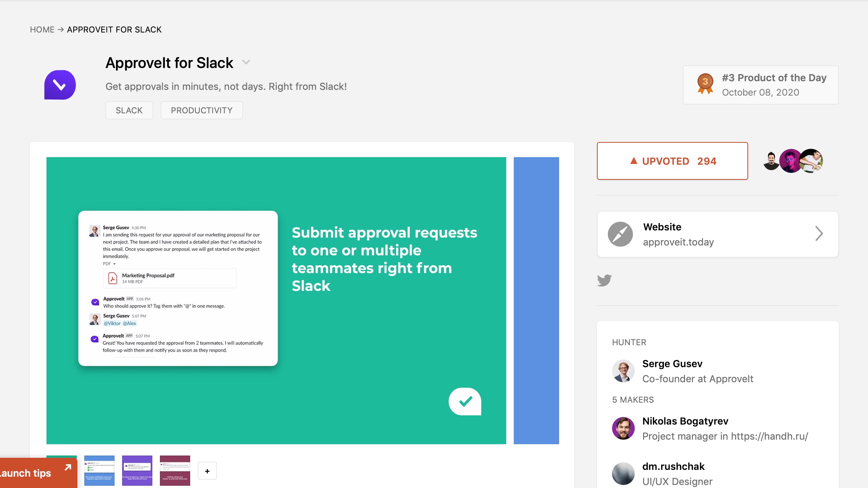Click the white checkmark bubble on slide
868x488 pixels.
click(x=465, y=402)
